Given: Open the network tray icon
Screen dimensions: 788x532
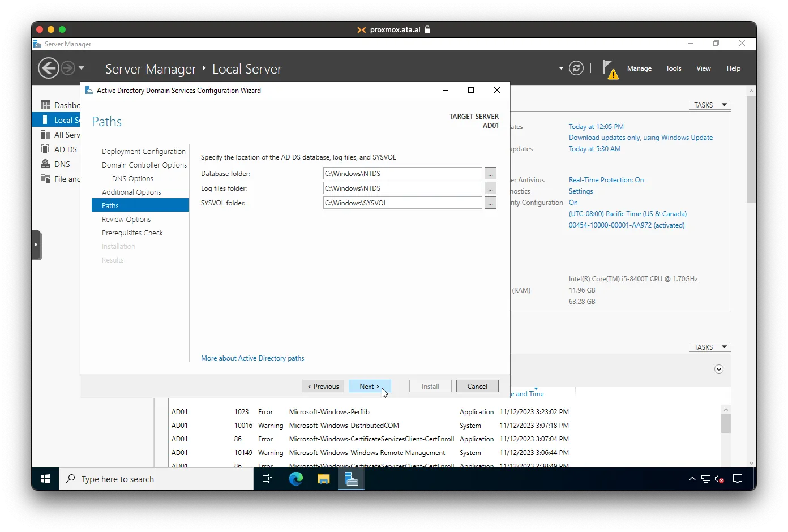Looking at the screenshot, I should [706, 479].
